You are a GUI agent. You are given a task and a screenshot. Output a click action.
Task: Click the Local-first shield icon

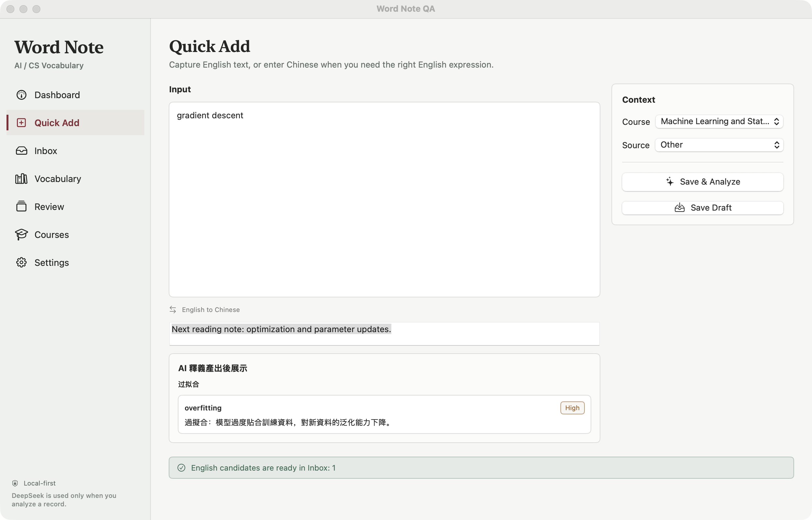coord(15,483)
